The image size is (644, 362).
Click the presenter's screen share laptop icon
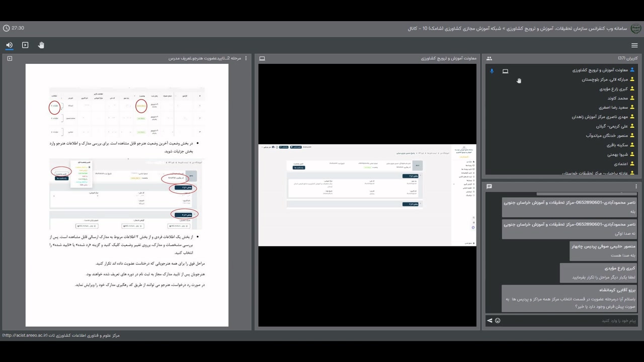505,71
